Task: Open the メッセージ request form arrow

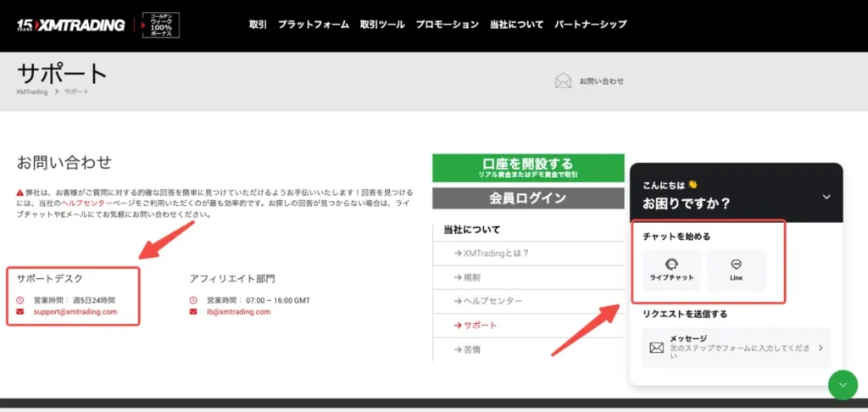Action: [x=821, y=348]
